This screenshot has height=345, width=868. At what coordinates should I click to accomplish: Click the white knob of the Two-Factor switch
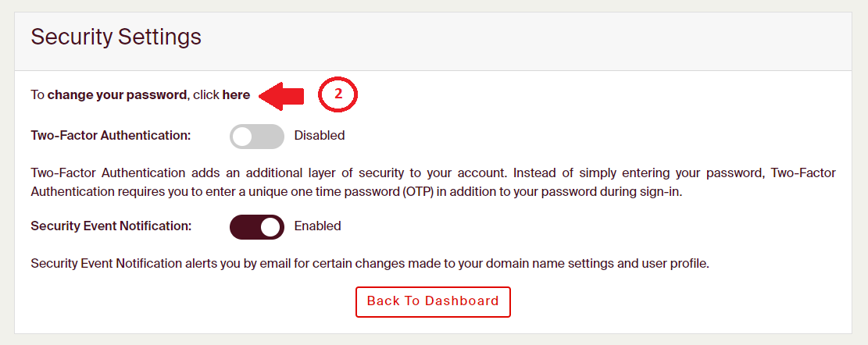click(244, 136)
